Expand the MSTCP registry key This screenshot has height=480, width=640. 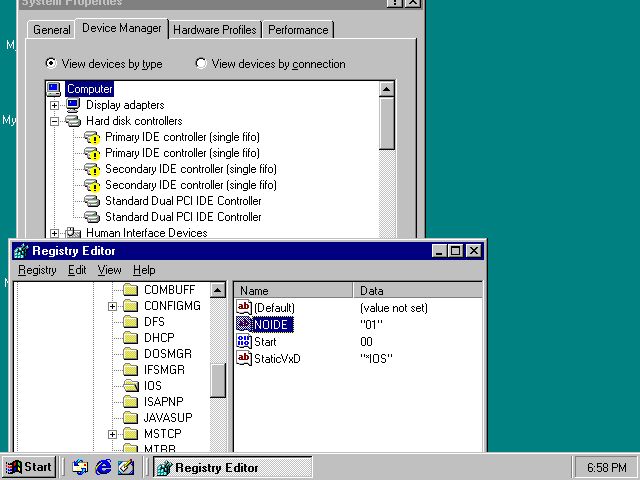click(112, 434)
